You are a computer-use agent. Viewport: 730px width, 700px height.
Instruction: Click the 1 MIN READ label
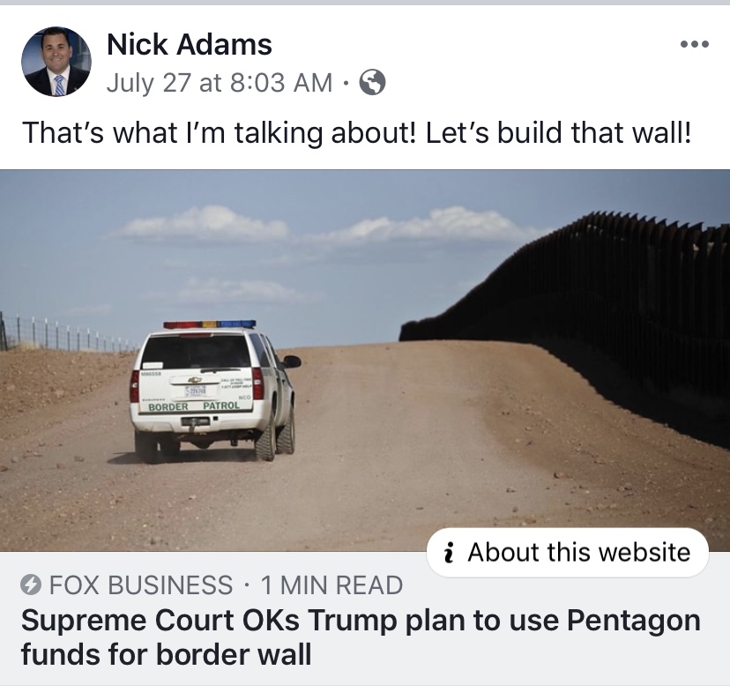pos(332,585)
